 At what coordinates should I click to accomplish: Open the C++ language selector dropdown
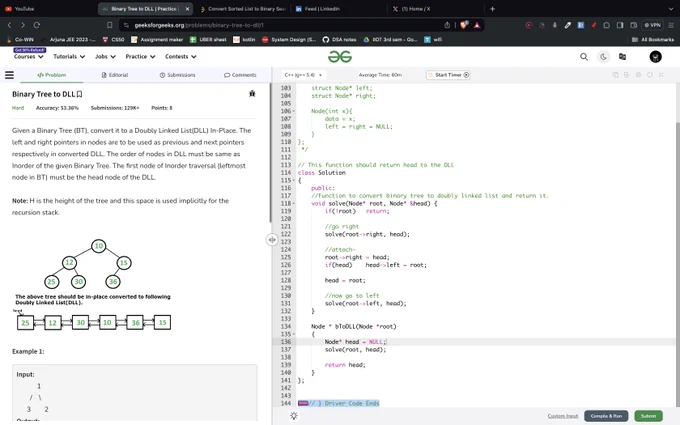[x=303, y=75]
